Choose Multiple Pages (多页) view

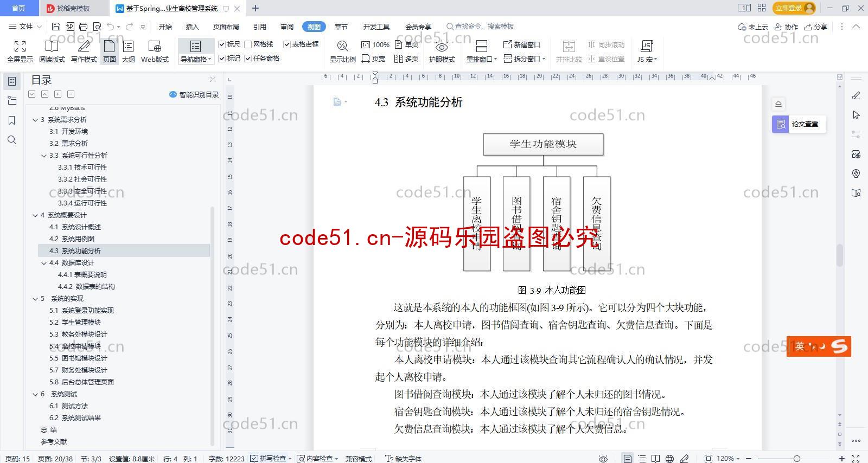pyautogui.click(x=407, y=59)
